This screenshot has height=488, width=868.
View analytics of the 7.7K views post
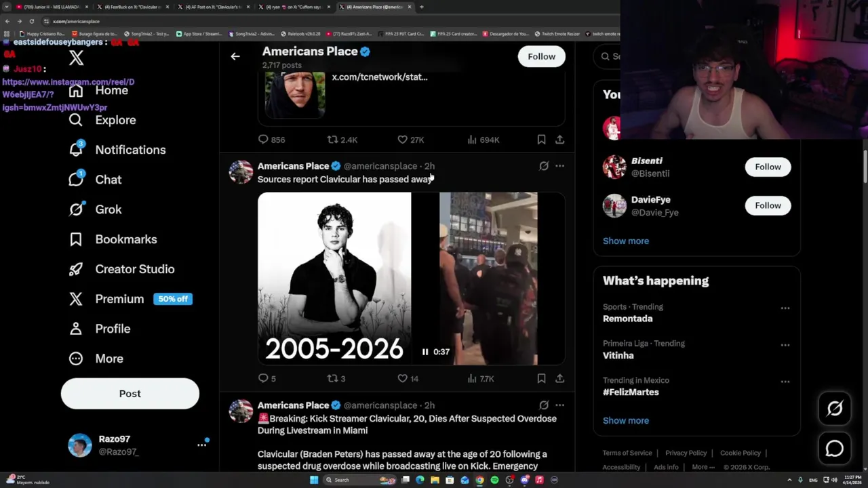[481, 379]
